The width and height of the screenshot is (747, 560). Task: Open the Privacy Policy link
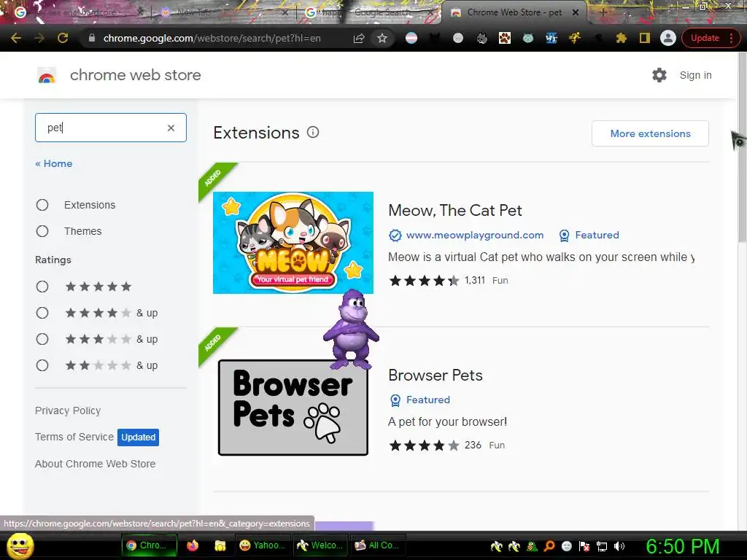[x=68, y=411]
